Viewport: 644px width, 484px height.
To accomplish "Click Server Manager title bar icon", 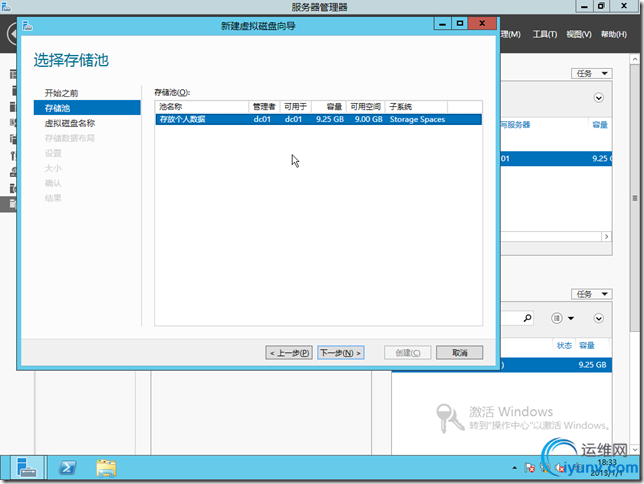I will tap(6, 6).
